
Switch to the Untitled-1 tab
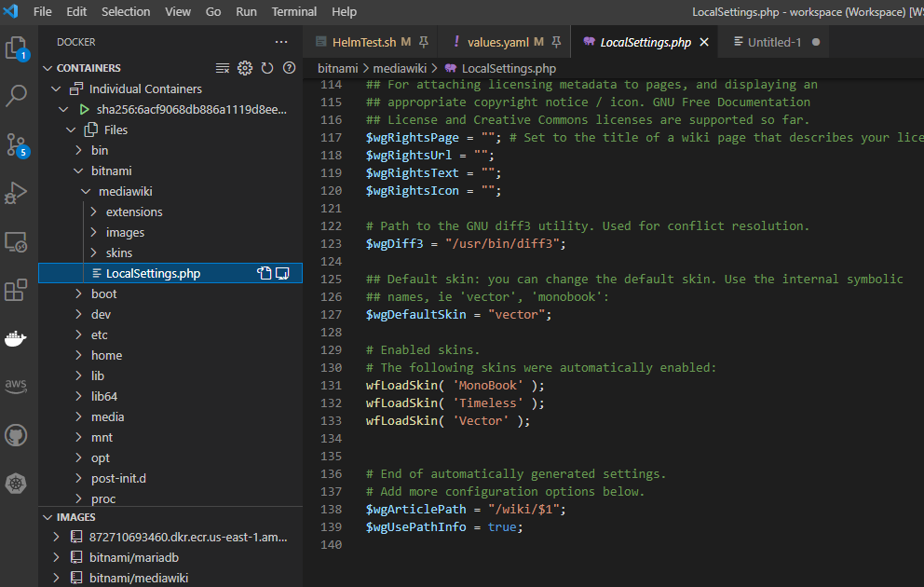pos(773,42)
